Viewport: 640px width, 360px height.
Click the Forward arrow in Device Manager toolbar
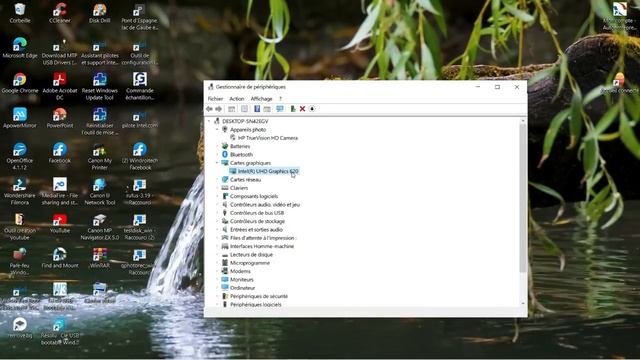[219, 109]
